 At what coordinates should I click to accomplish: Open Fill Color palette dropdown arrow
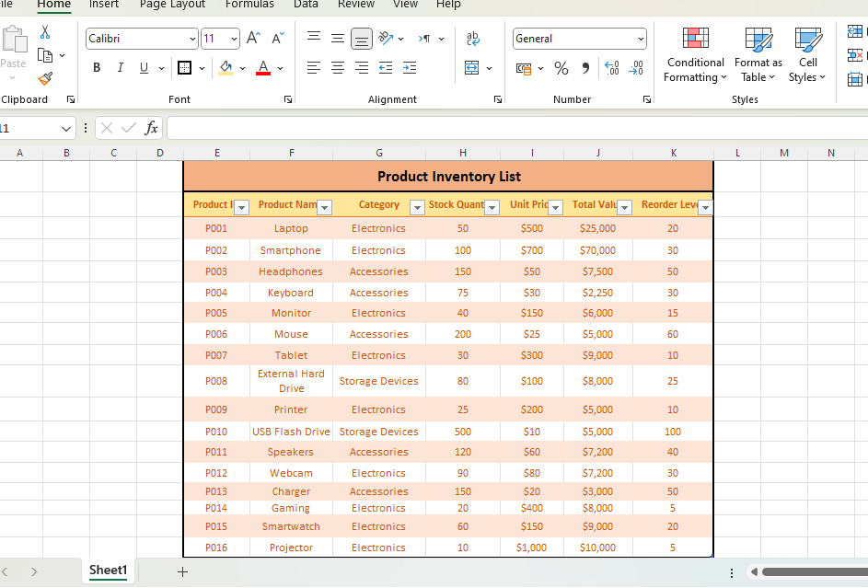tap(242, 69)
